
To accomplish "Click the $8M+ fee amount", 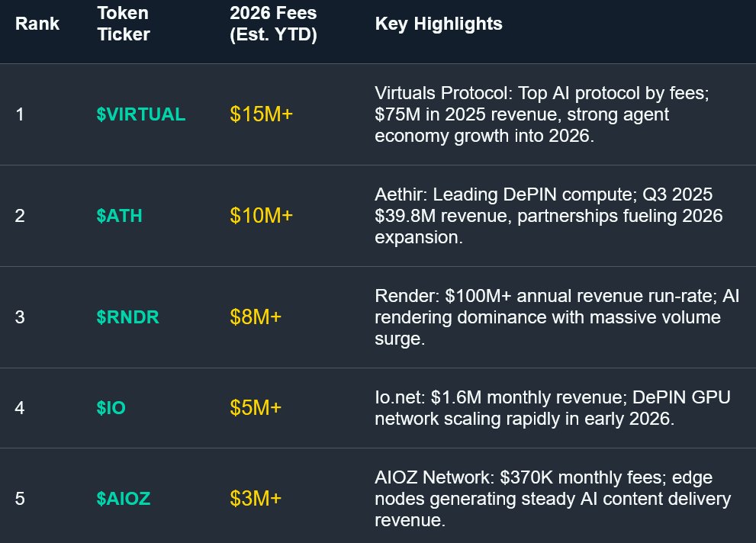I will coord(256,317).
